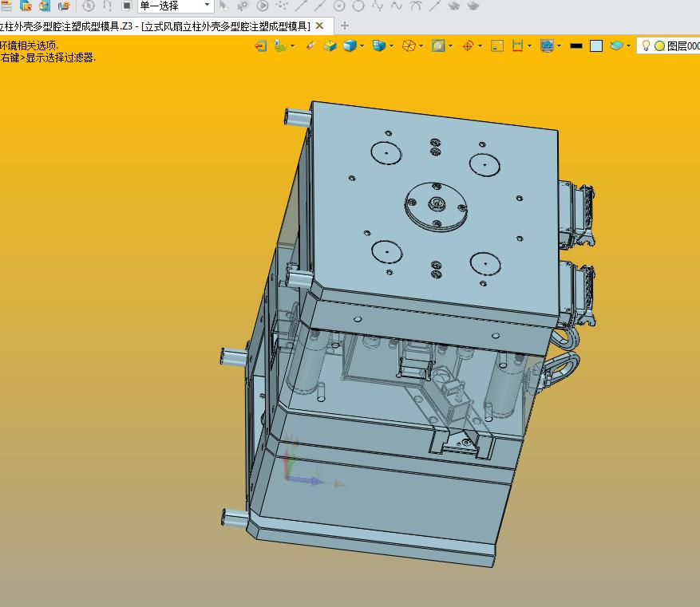Select the paintbrush tool in view toolbar
700x607 pixels.
pyautogui.click(x=310, y=46)
